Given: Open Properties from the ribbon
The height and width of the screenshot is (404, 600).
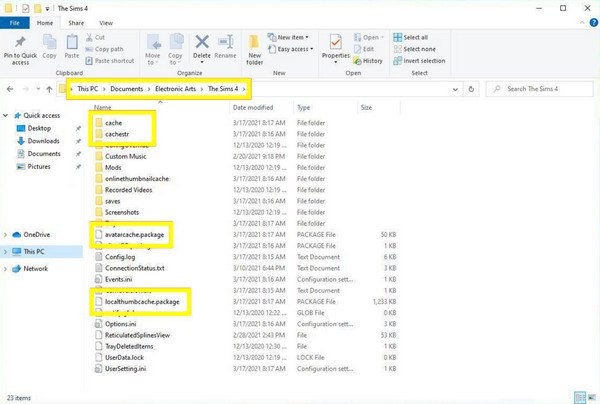Looking at the screenshot, I should tap(336, 47).
